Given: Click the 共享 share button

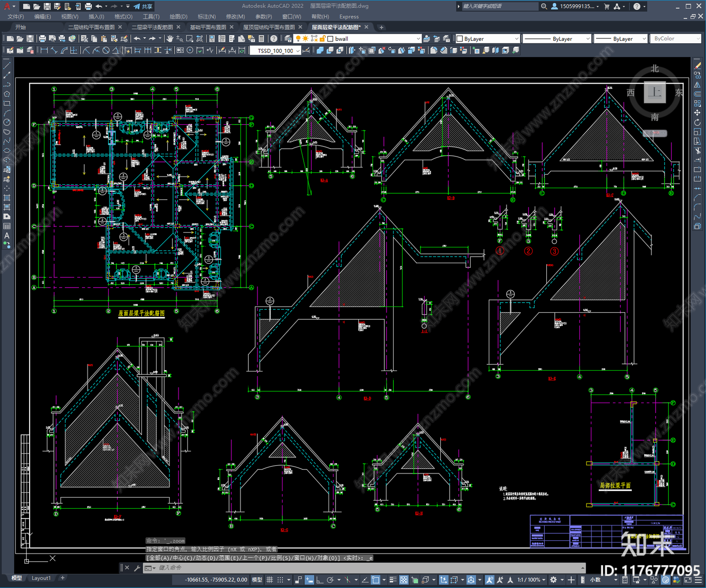Looking at the screenshot, I should [x=143, y=6].
